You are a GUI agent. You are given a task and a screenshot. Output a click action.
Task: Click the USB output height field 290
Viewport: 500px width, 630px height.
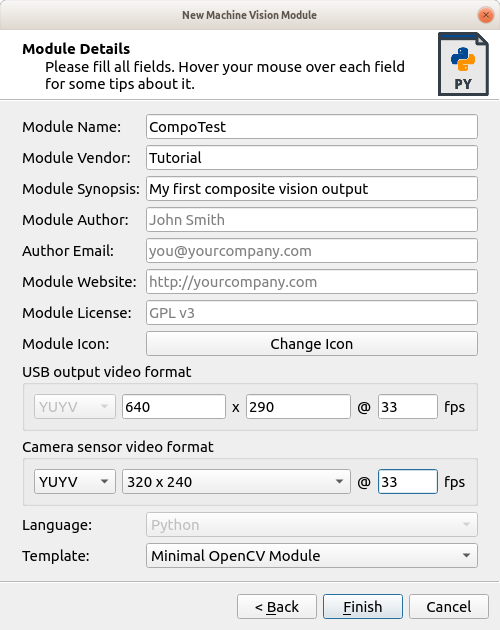(298, 407)
